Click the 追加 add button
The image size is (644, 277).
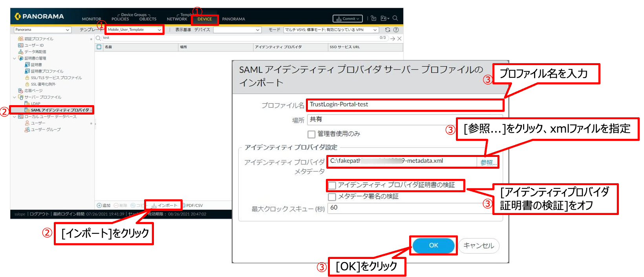(x=104, y=206)
